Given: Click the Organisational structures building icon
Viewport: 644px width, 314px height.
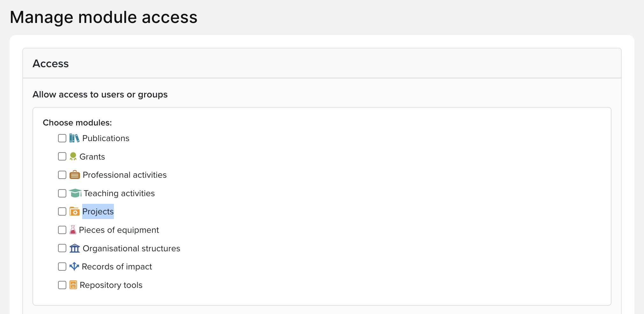Looking at the screenshot, I should (75, 248).
